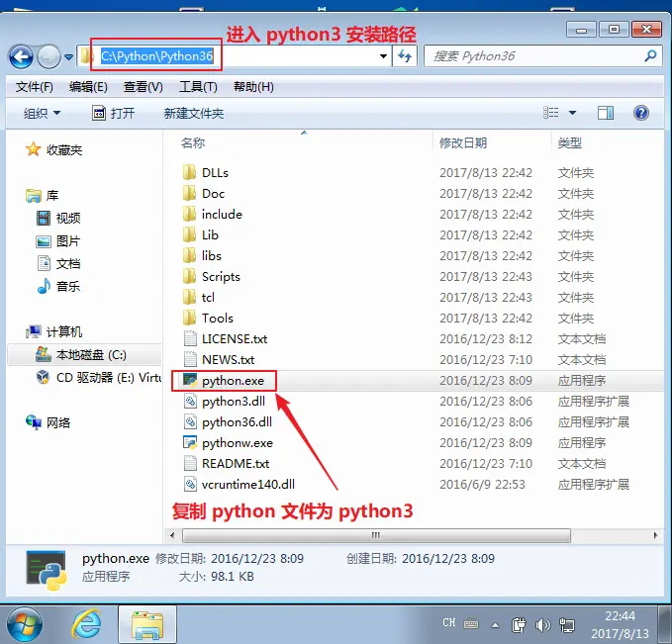Click the Explorer taskbar button

pyautogui.click(x=147, y=625)
